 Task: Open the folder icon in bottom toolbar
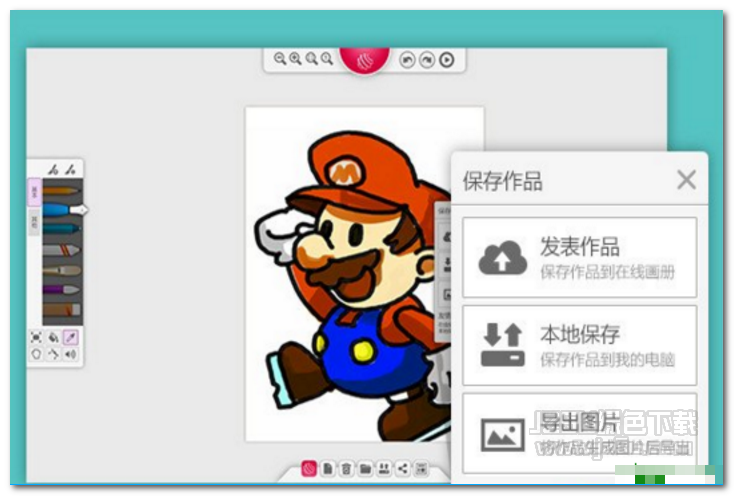[x=366, y=468]
